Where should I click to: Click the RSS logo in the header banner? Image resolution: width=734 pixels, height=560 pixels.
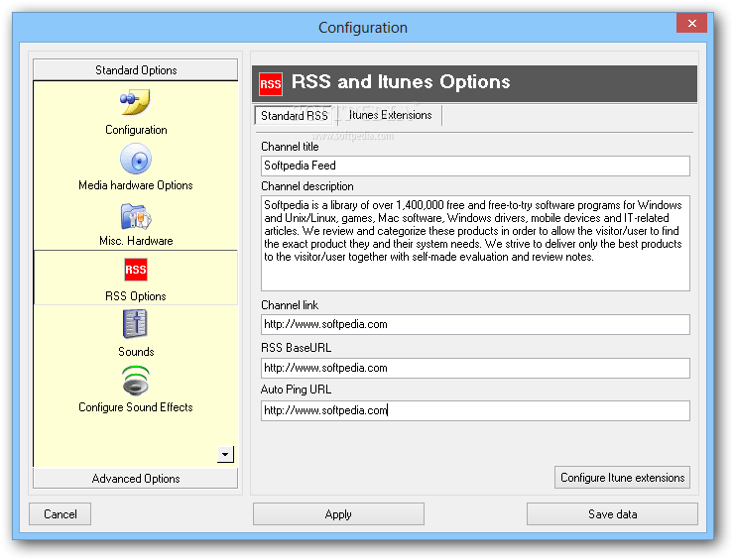pos(271,84)
